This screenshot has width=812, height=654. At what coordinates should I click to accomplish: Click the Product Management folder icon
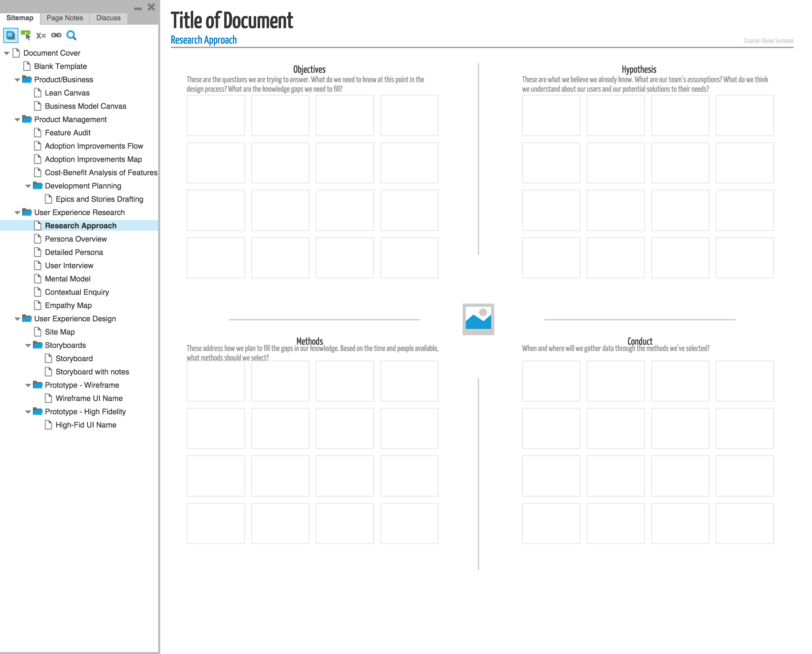[27, 119]
